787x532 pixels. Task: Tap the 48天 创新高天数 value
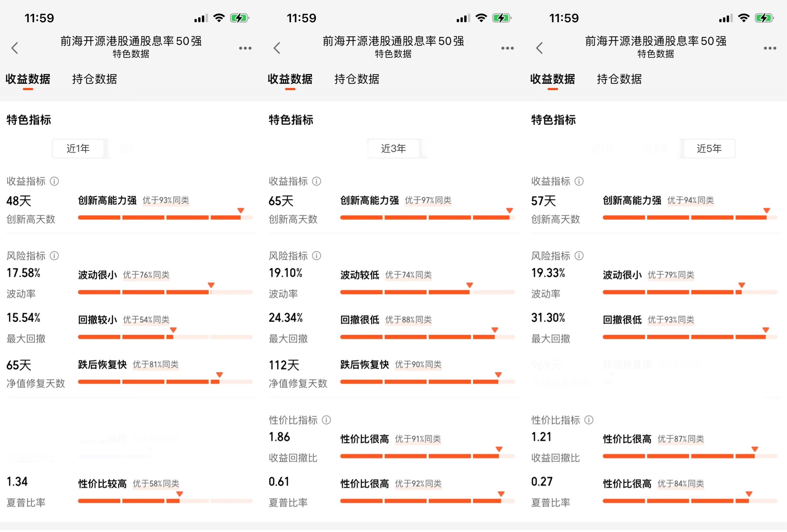click(19, 201)
